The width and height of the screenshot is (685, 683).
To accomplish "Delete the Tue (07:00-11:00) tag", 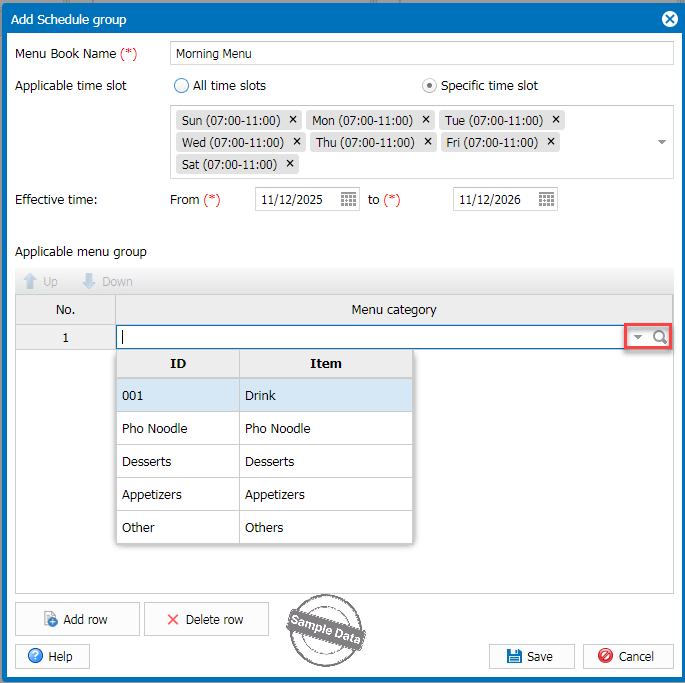I will 556,120.
